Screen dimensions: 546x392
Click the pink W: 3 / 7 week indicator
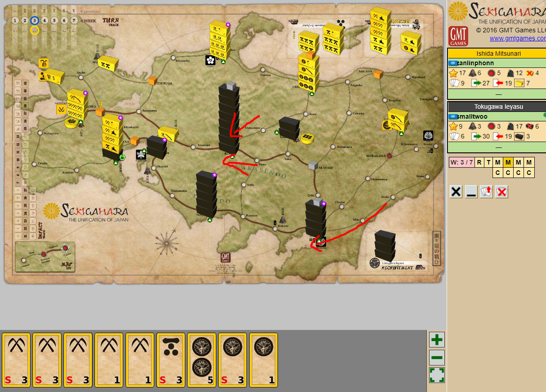[x=461, y=162]
